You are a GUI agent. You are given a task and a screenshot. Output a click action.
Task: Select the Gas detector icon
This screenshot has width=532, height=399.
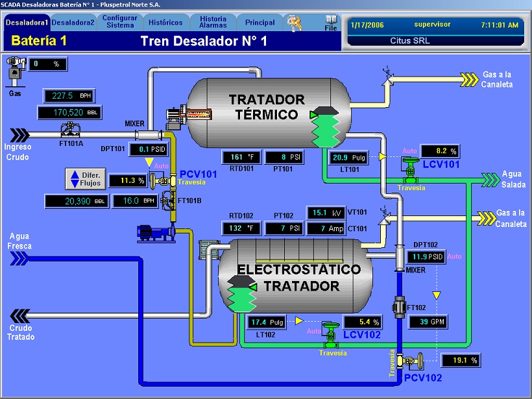coord(14,70)
